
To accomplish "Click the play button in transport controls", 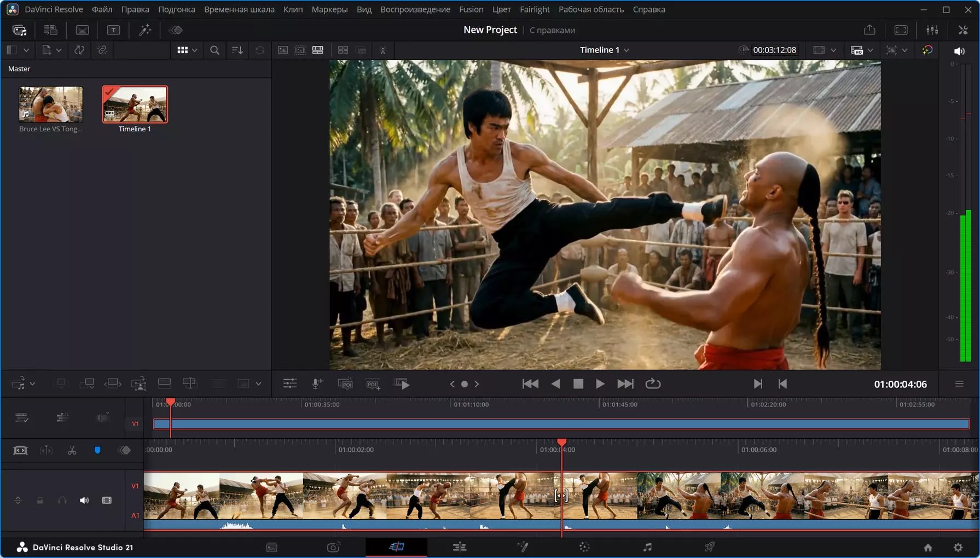I will pos(600,384).
